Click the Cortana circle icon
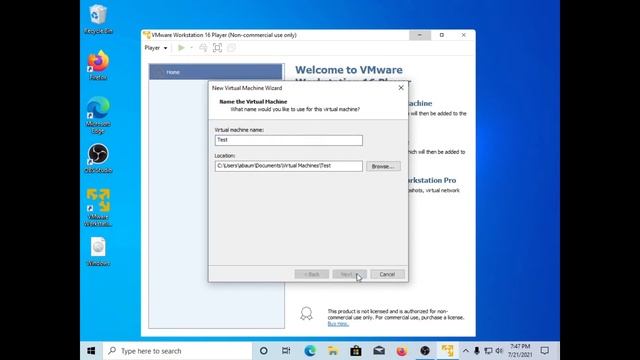Viewport: 640px width, 360px height. (264, 351)
